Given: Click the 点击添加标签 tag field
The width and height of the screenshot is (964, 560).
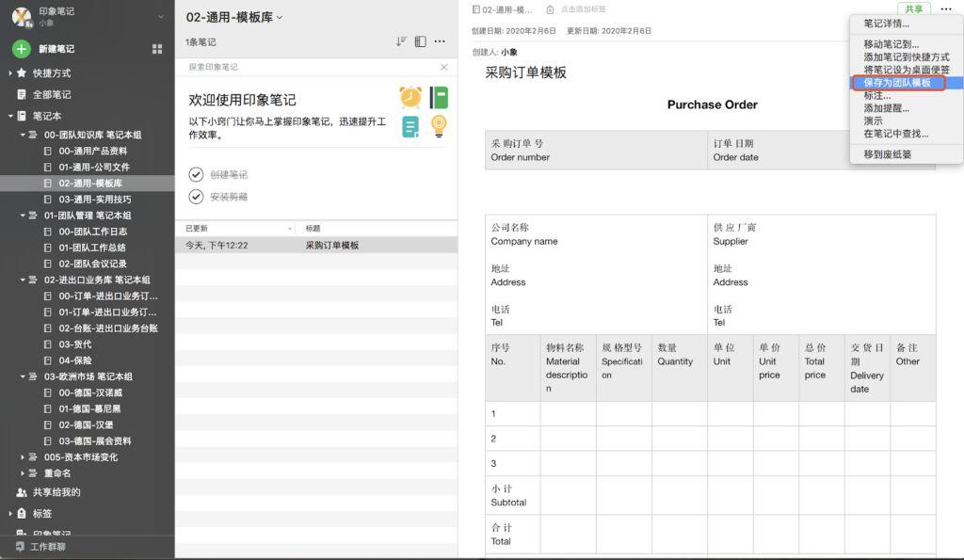Looking at the screenshot, I should (583, 9).
